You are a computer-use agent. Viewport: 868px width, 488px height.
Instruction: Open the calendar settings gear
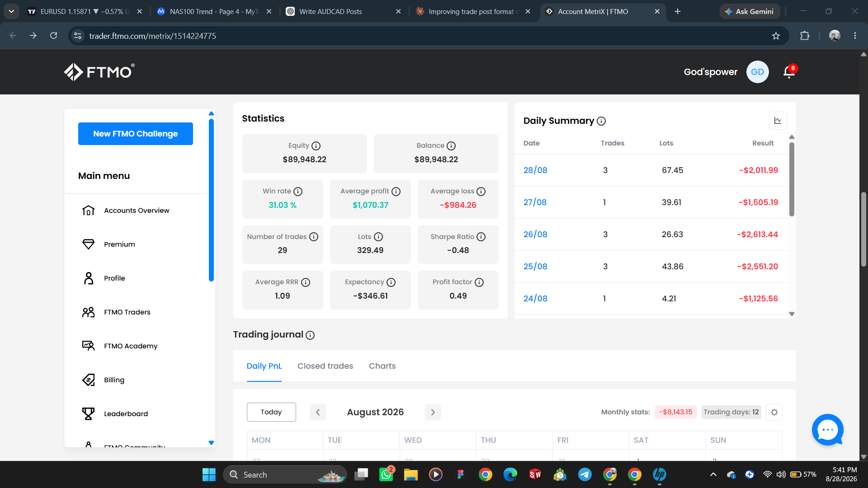774,412
